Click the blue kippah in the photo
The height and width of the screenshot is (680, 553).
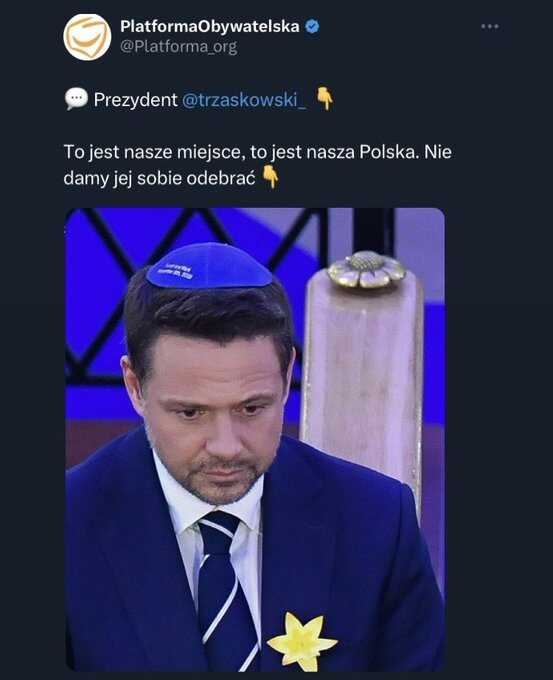pos(209,266)
